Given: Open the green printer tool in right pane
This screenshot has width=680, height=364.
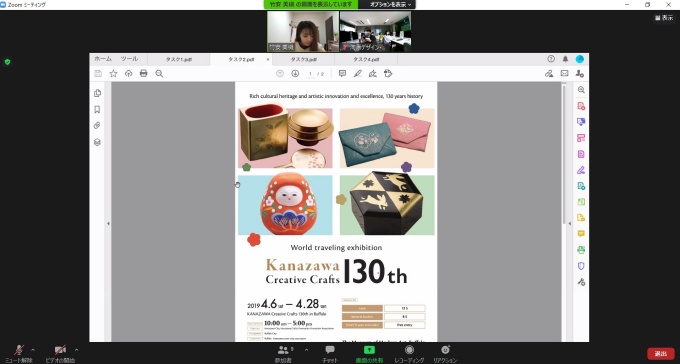Looking at the screenshot, I should pos(581,249).
